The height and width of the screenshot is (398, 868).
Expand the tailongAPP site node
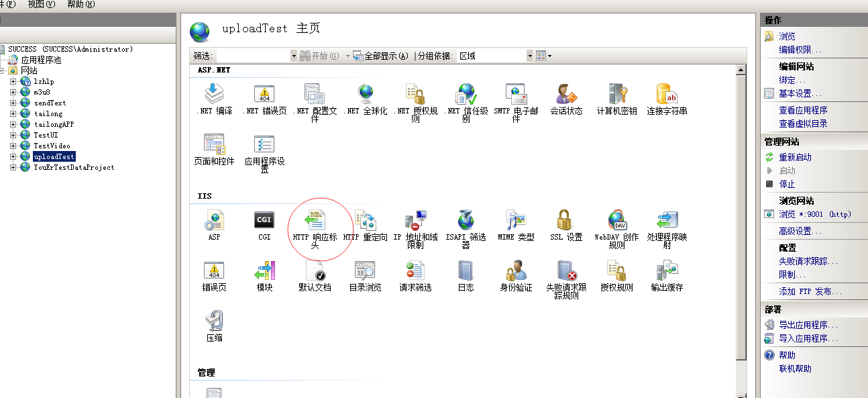(15, 124)
